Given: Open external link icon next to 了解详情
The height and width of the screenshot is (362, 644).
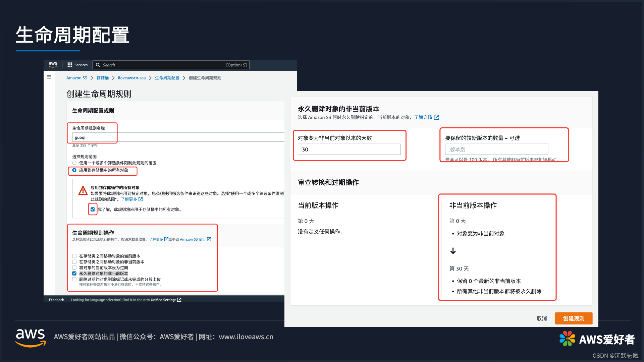Looking at the screenshot, I should coord(436,117).
